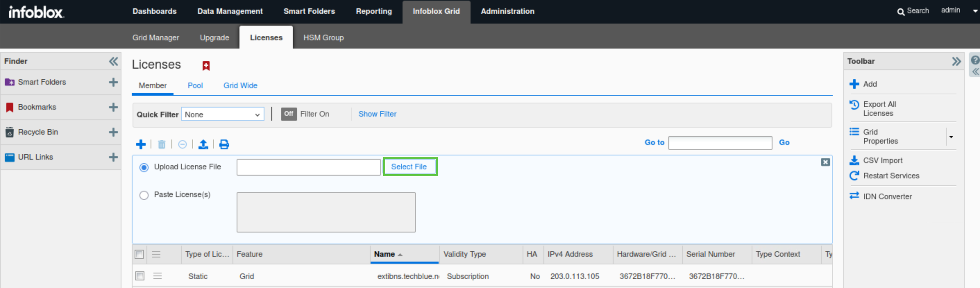
Task: Open the Dashboards menu
Action: pos(154,11)
